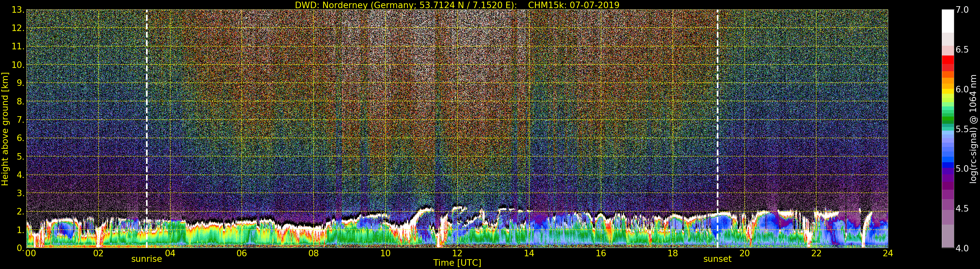Click the '13.' tick on the height axis
This screenshot has width=980, height=269.
[18, 10]
